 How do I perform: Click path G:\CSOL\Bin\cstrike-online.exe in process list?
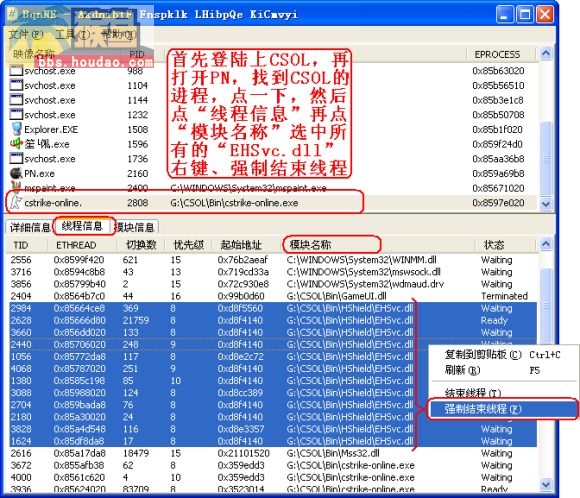coord(234,203)
